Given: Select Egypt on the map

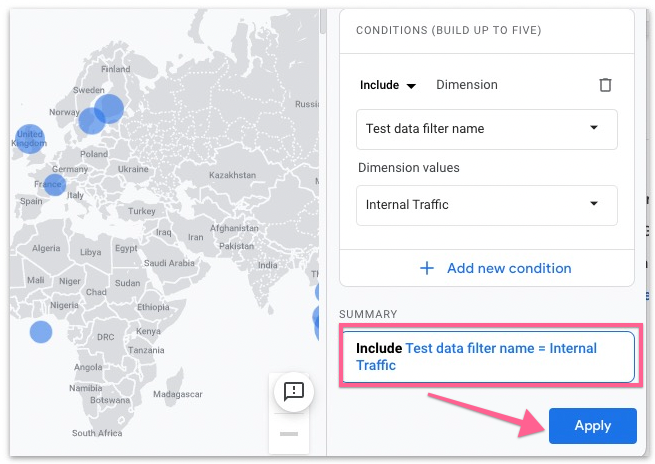Looking at the screenshot, I should tap(126, 248).
